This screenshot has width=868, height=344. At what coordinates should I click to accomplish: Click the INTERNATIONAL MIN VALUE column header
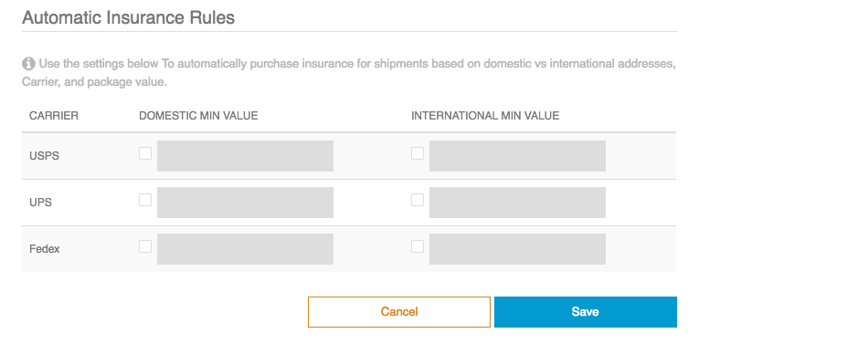coord(485,116)
